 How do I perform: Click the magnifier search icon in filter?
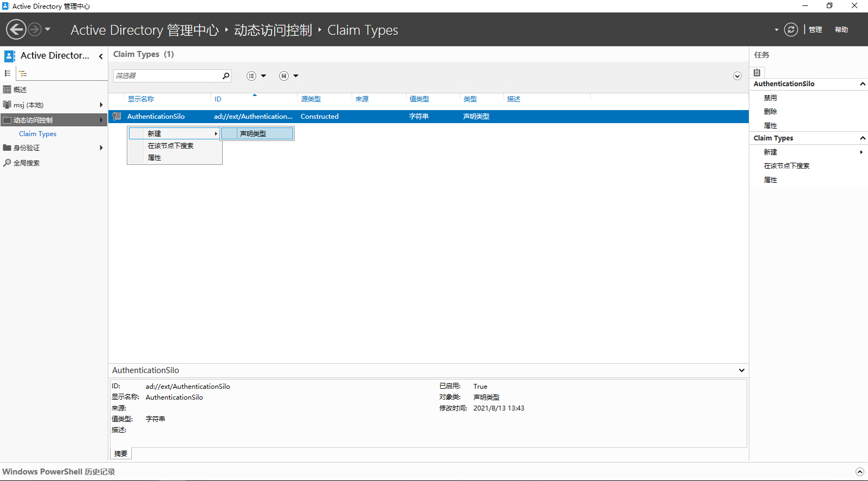pyautogui.click(x=226, y=76)
